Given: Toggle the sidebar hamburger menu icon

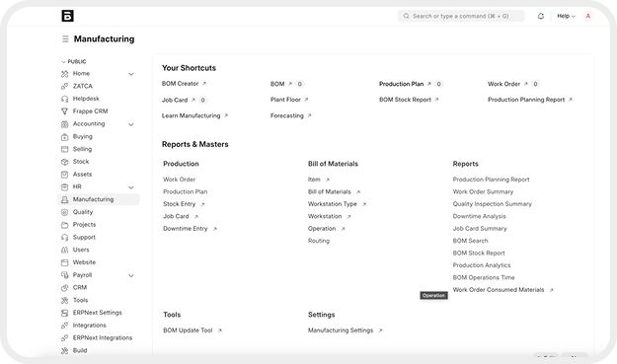Looking at the screenshot, I should tap(65, 38).
